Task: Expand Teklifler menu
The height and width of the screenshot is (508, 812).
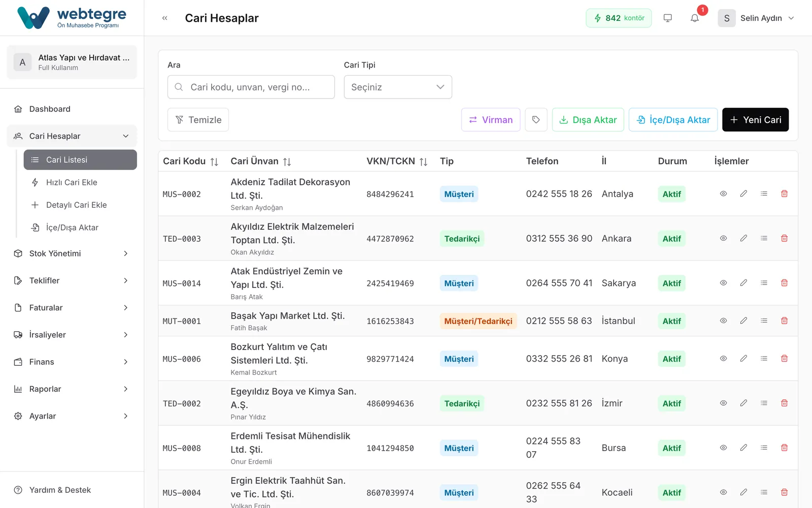Action: [72, 280]
